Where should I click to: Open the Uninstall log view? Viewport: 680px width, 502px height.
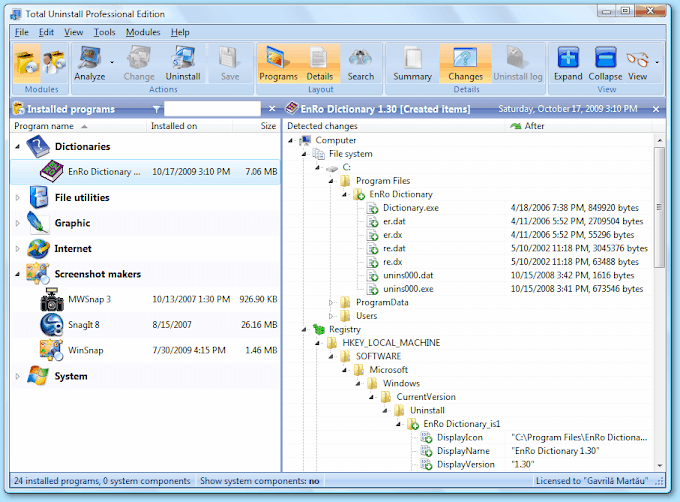(x=517, y=63)
